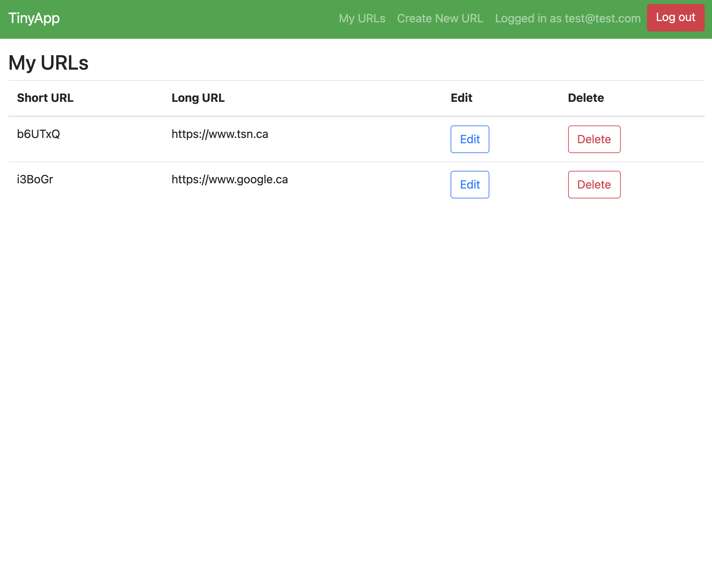The width and height of the screenshot is (712, 588).
Task: Select Create New URL in the navbar
Action: [440, 19]
